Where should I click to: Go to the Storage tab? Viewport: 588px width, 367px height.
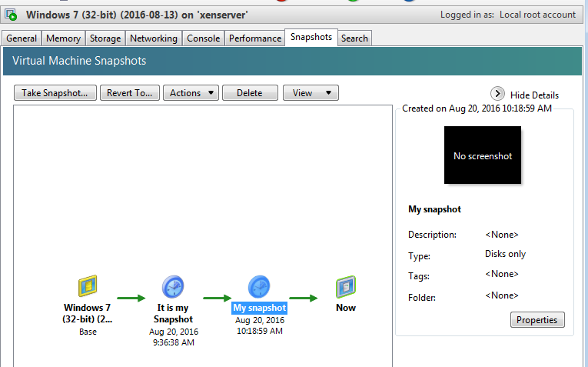105,38
